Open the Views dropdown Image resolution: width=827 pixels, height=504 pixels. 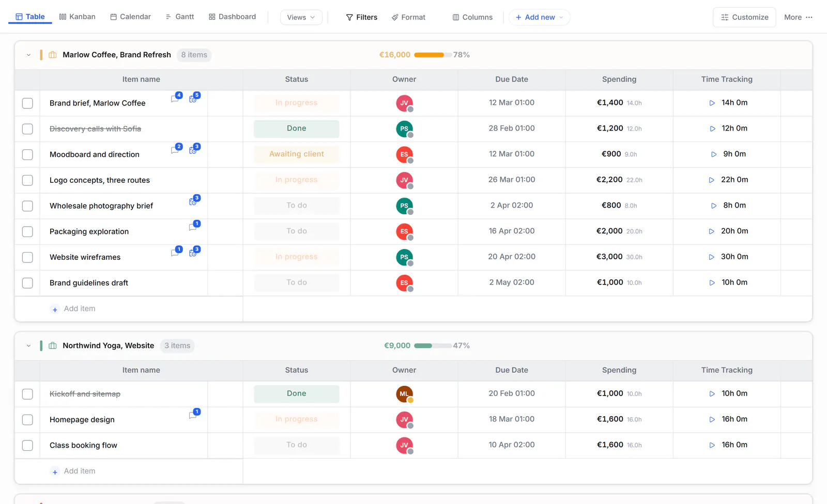click(301, 17)
